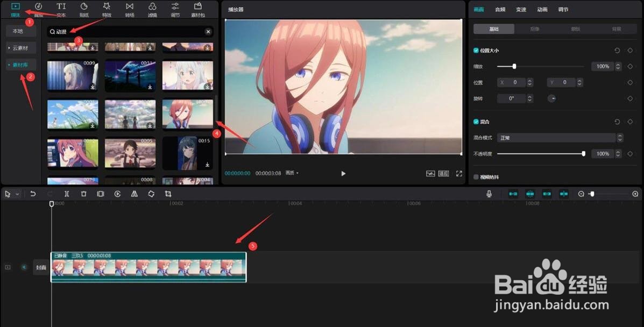Select the red-haired headphone girl thumbnail

click(188, 114)
